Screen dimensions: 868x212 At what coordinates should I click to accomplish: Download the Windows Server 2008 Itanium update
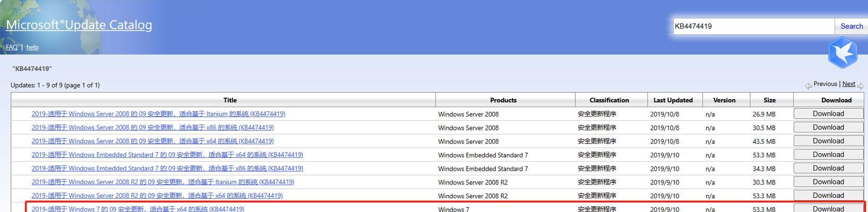pyautogui.click(x=828, y=113)
